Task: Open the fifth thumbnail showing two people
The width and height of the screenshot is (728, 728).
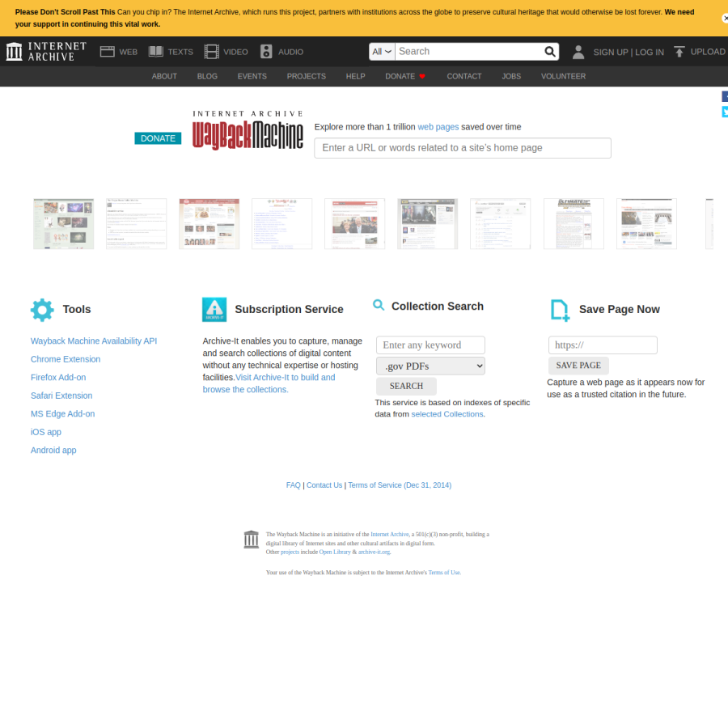Action: click(x=355, y=224)
